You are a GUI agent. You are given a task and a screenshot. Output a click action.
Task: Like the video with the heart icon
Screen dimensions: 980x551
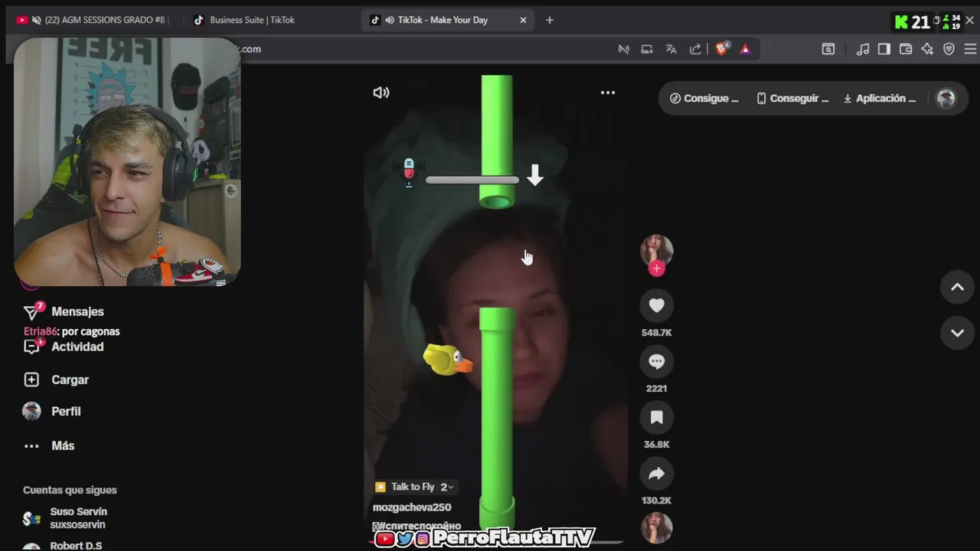point(656,305)
